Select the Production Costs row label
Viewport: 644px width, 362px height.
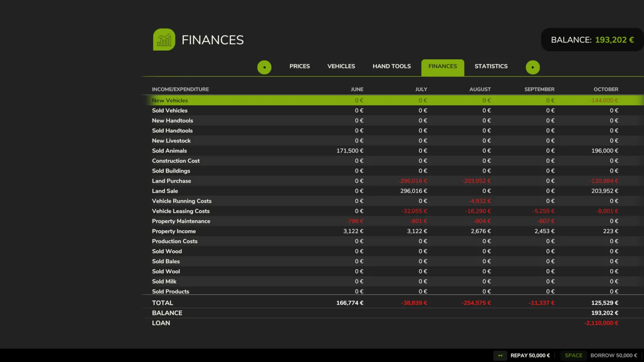click(175, 241)
